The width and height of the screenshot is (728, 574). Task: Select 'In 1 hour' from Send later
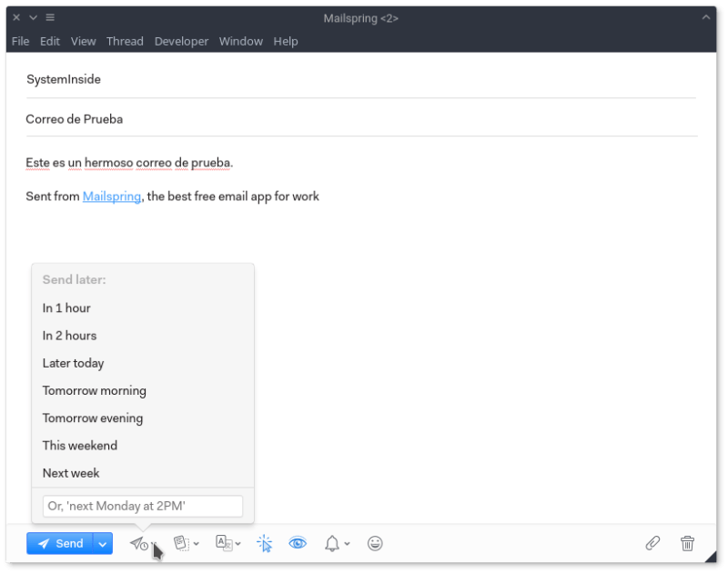[66, 308]
